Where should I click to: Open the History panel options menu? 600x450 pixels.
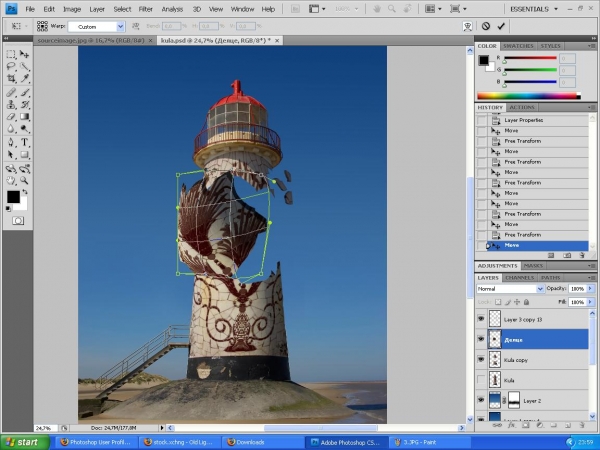(x=592, y=108)
